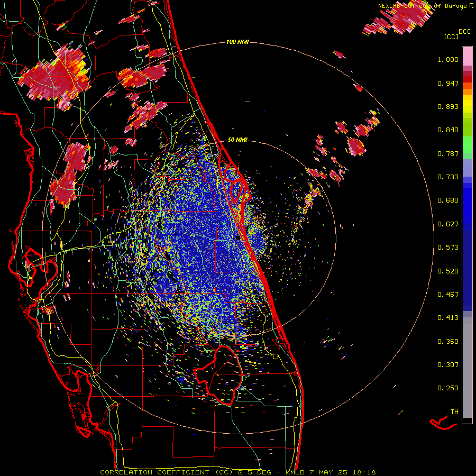Screen dimensions: 476x476
Task: Click the 0.733 color scale value
Action: [448, 177]
